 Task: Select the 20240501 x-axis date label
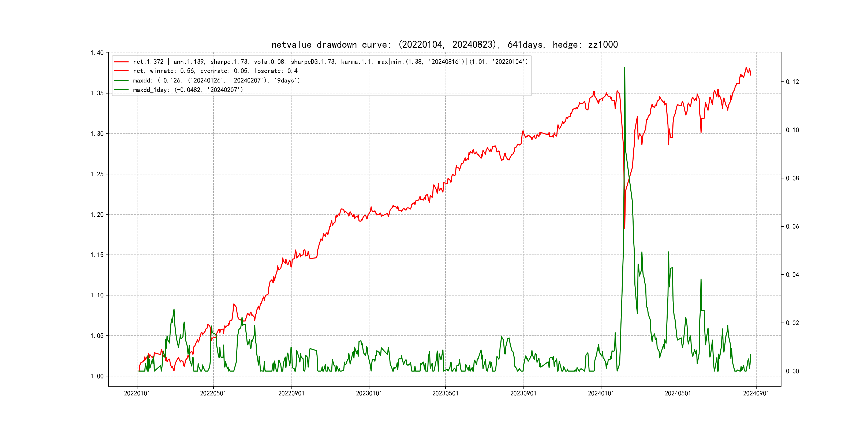click(678, 394)
